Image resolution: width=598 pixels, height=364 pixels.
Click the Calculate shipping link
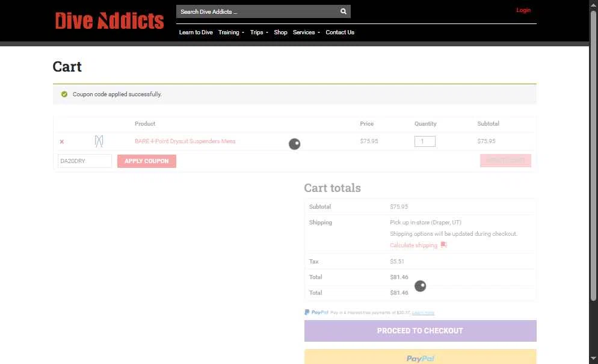(x=413, y=245)
